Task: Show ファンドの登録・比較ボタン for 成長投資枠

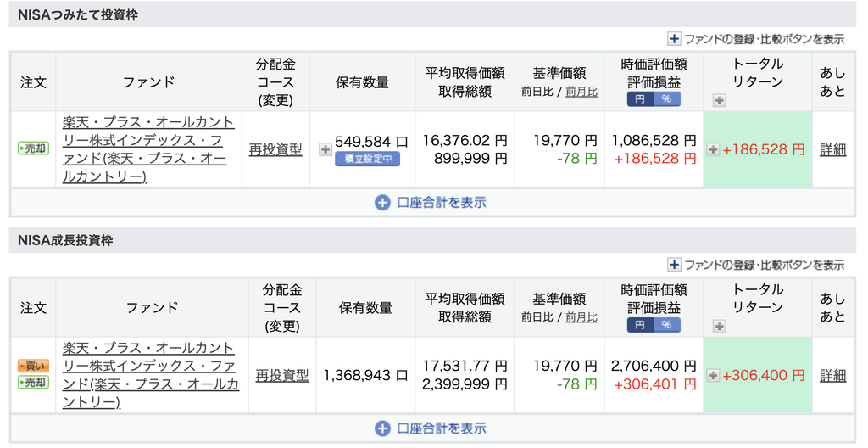Action: point(756,265)
